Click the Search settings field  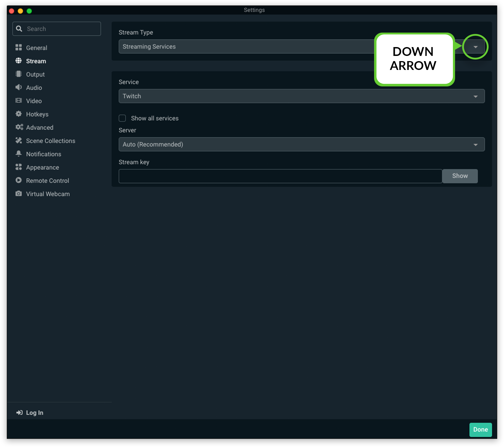[57, 29]
